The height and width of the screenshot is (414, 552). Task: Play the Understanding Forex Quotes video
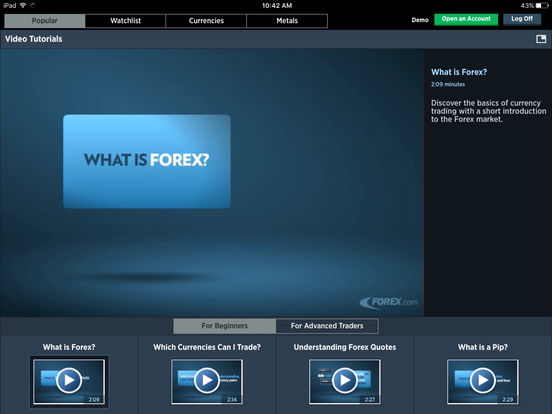pos(345,381)
